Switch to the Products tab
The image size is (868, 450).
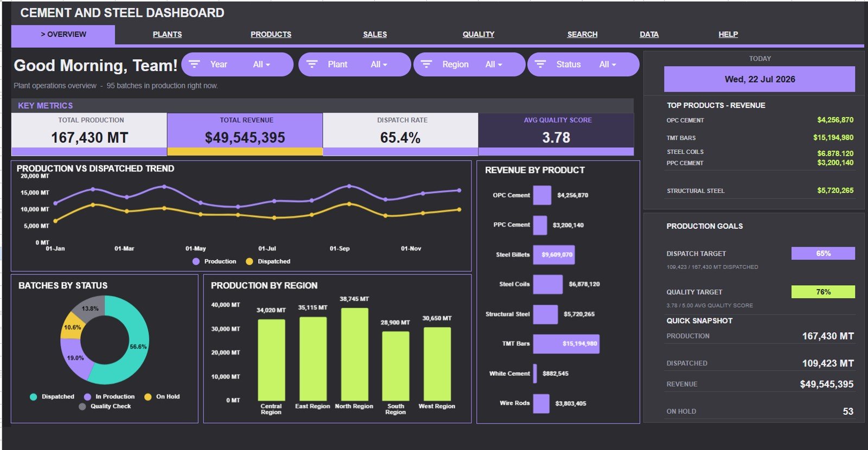271,34
